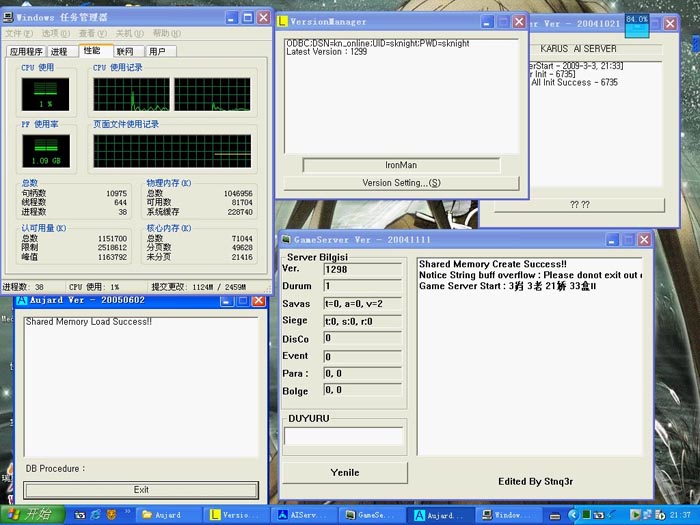Click the VersionManager window title icon
This screenshot has width=700, height=525.
(283, 21)
